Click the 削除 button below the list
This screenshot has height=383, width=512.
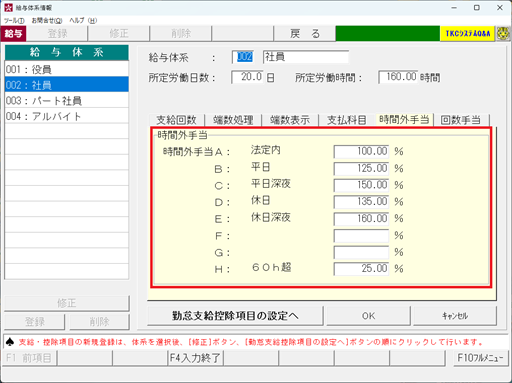click(99, 322)
